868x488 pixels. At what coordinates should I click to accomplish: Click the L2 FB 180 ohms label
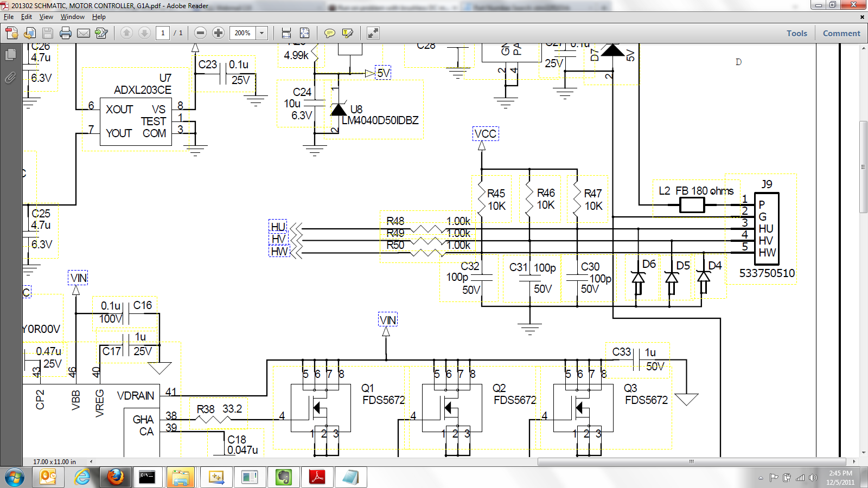pos(696,191)
